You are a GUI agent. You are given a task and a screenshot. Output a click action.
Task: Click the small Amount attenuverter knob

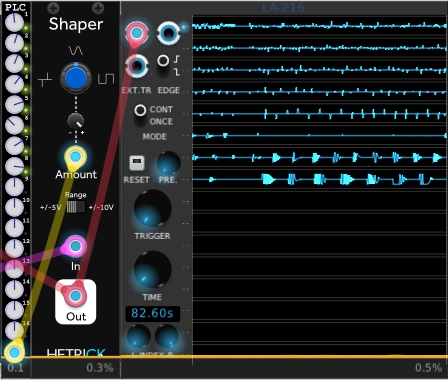pyautogui.click(x=76, y=121)
